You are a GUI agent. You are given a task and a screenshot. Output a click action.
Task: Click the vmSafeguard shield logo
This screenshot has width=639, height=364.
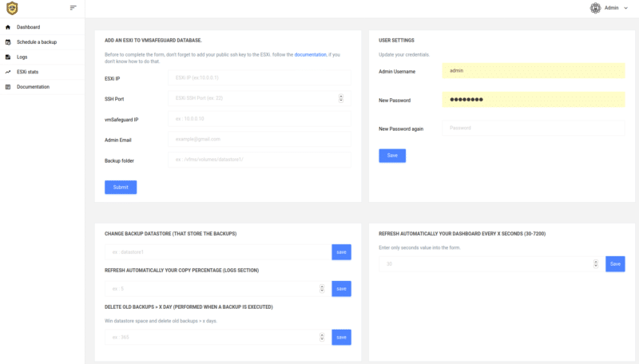[x=11, y=8]
